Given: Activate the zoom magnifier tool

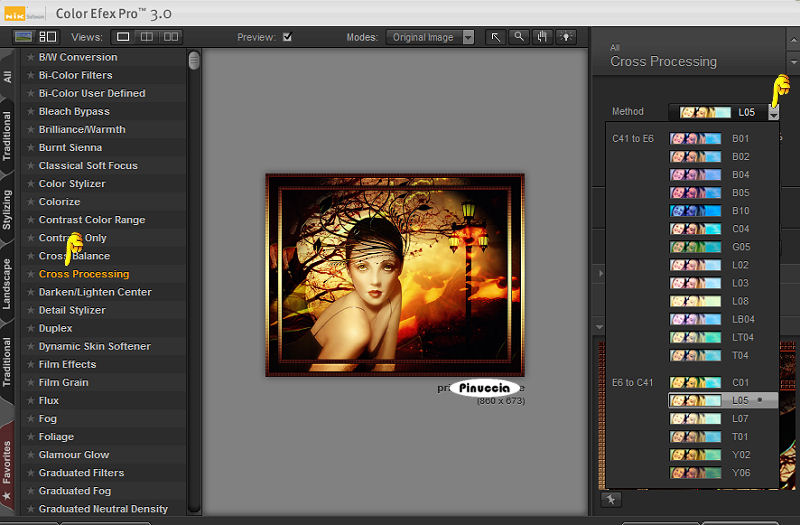Looking at the screenshot, I should click(519, 37).
